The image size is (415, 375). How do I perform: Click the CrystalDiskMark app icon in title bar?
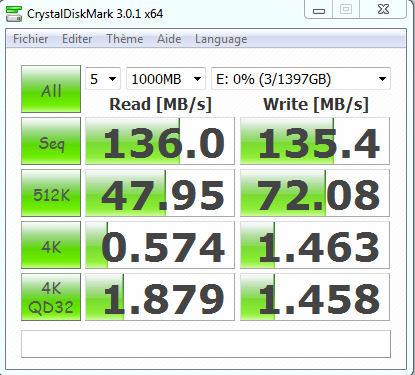pos(14,14)
